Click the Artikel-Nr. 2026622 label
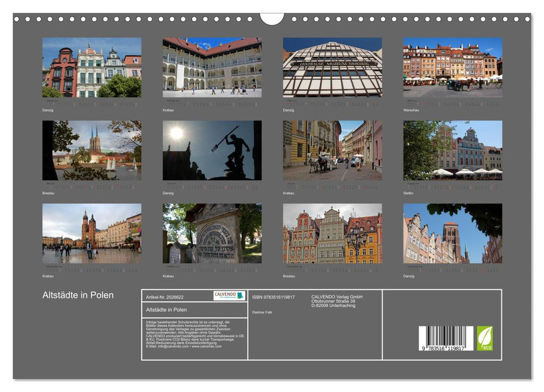Viewport: 544px width, 392px height. pos(165,297)
